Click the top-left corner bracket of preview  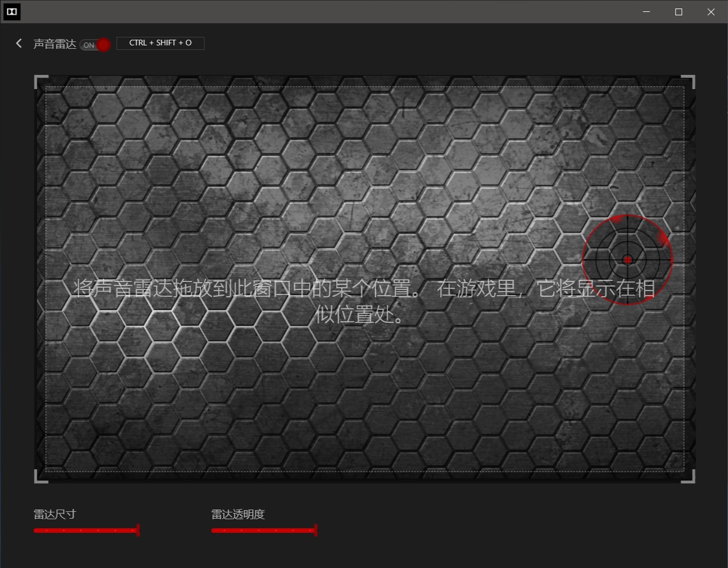[x=40, y=81]
